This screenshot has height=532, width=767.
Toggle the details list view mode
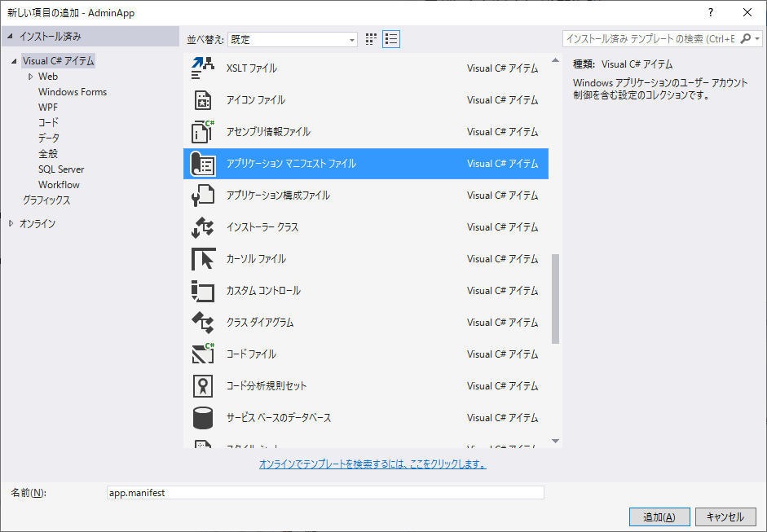390,38
